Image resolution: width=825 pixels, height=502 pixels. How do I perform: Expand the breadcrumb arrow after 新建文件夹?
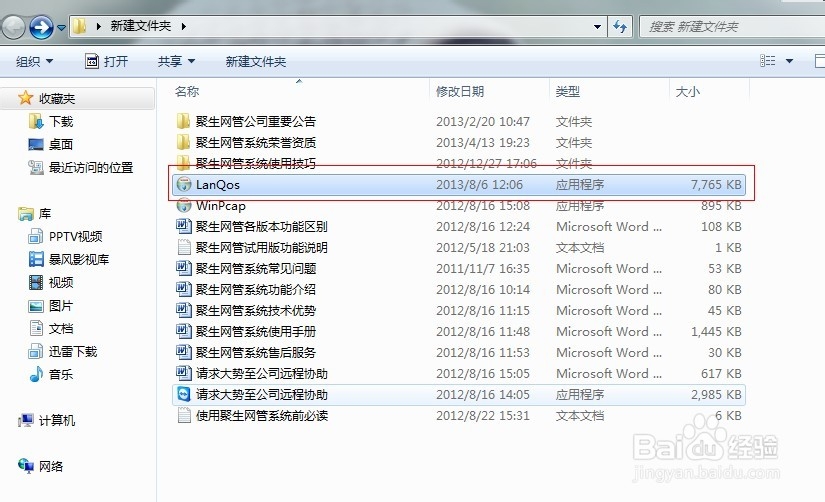[183, 26]
